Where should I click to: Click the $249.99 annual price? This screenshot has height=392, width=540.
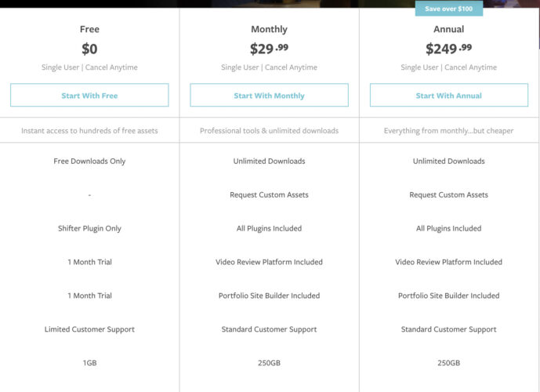click(449, 49)
